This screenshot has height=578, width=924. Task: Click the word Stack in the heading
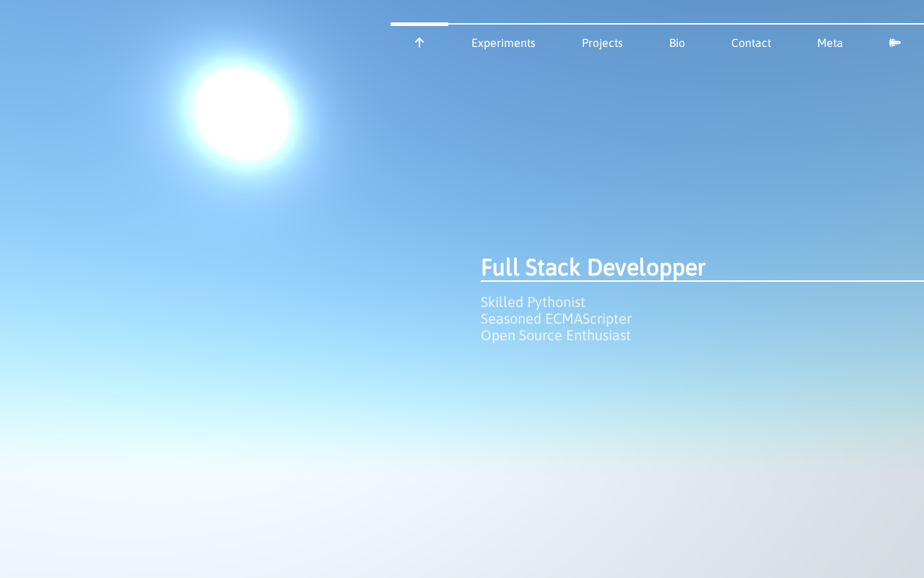point(552,267)
